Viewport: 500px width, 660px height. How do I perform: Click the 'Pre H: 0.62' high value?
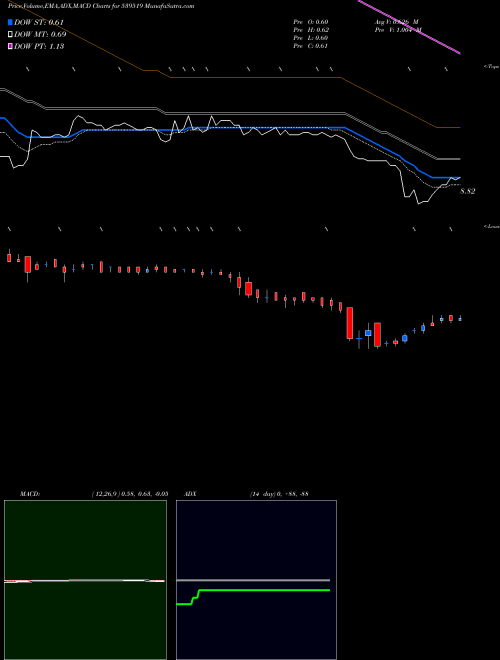point(311,30)
